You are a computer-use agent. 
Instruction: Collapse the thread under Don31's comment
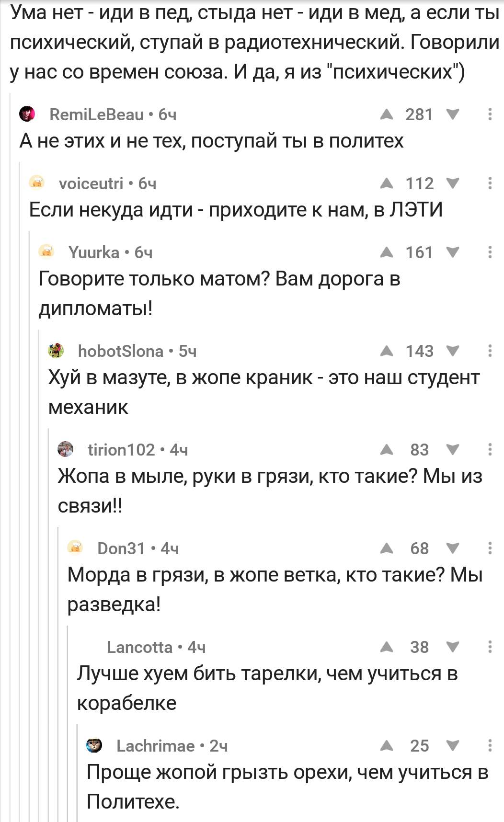[x=68, y=719]
